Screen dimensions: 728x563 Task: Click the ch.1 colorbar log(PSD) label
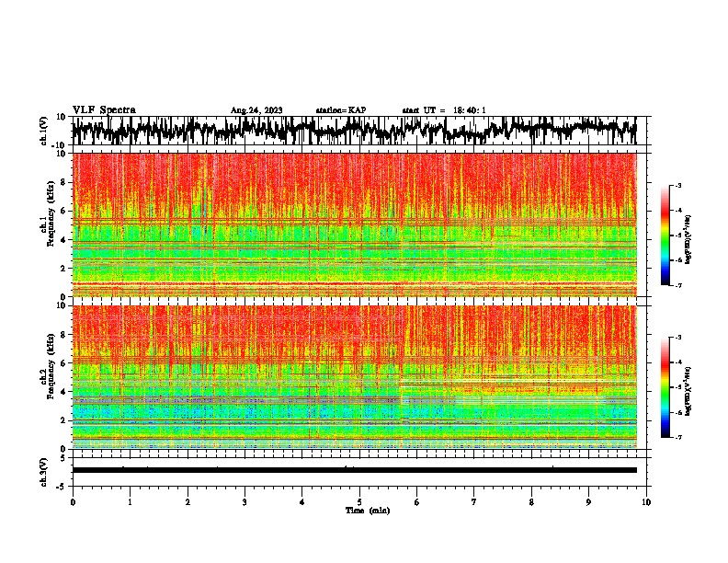(688, 240)
